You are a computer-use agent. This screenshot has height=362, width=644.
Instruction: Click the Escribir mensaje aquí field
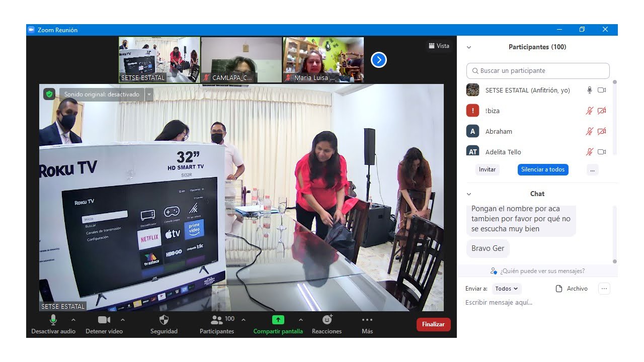click(x=537, y=303)
